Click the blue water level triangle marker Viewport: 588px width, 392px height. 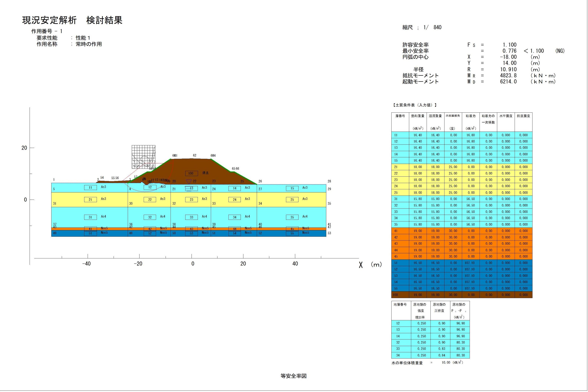[189, 182]
